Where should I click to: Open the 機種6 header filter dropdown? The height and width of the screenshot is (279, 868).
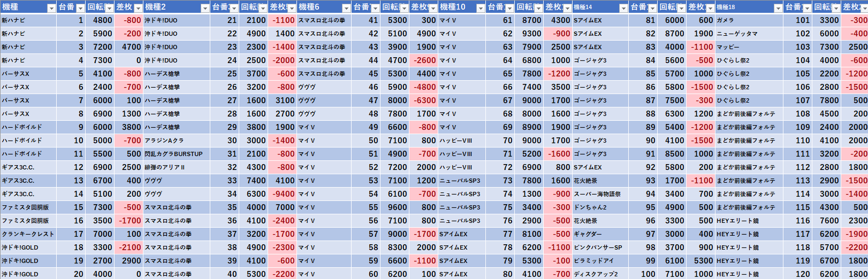[x=346, y=8]
